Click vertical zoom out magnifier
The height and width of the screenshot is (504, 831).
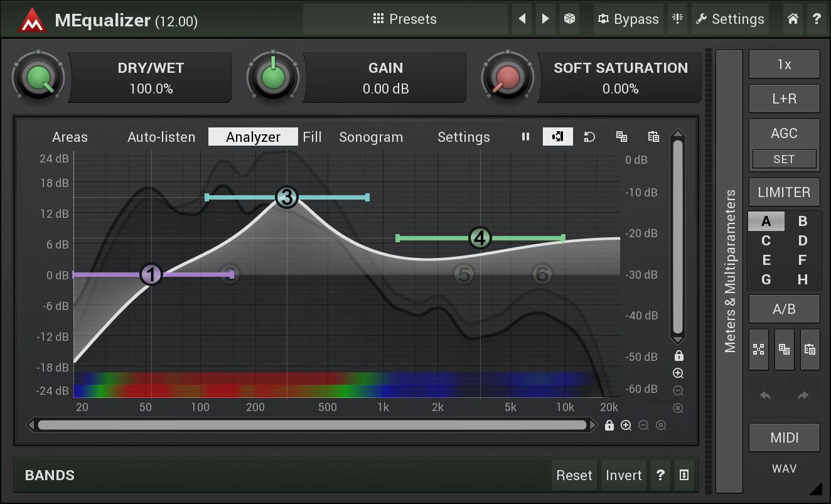tap(678, 390)
